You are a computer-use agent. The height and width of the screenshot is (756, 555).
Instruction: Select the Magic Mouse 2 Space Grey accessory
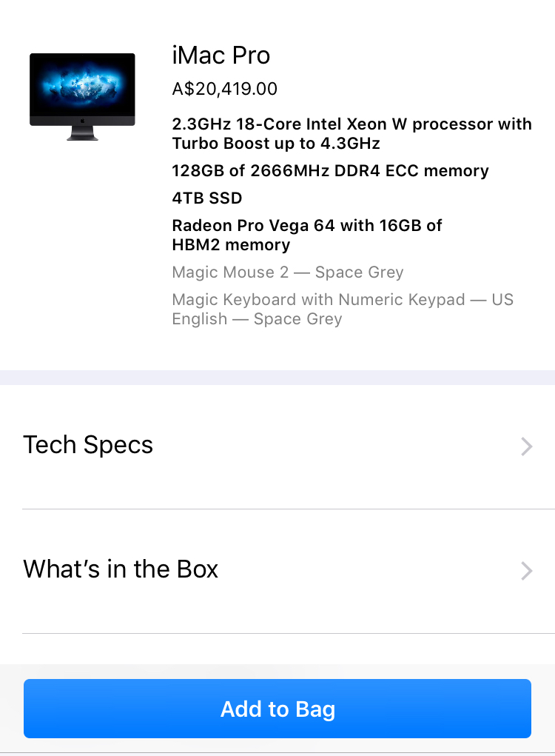[288, 272]
